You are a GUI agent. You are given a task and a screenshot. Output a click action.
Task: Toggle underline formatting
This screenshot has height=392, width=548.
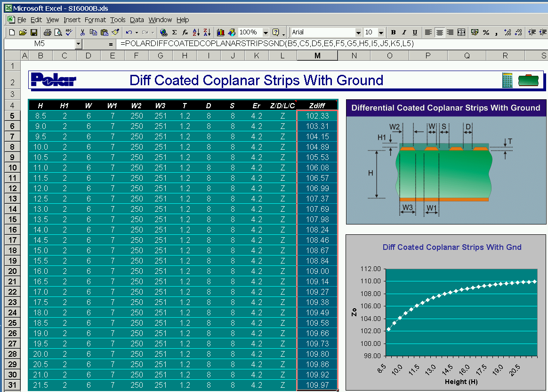coord(415,32)
